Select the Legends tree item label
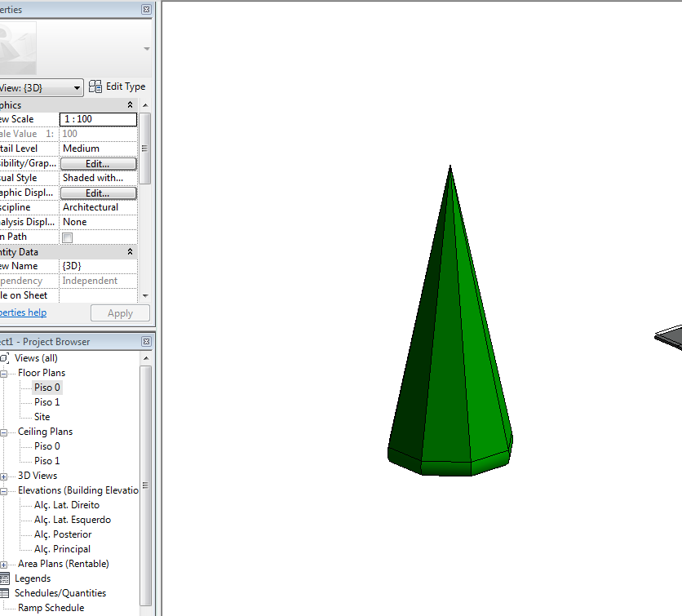682x616 pixels. (33, 578)
